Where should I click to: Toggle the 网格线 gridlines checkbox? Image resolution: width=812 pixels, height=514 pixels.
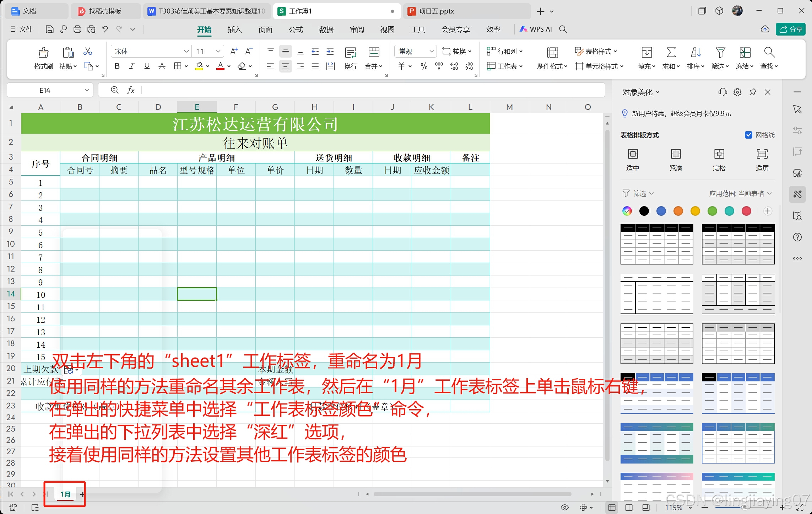[x=748, y=135]
